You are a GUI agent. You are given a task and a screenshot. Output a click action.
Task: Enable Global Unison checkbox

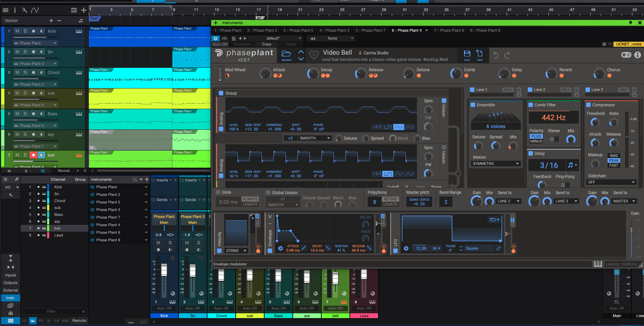coord(268,193)
